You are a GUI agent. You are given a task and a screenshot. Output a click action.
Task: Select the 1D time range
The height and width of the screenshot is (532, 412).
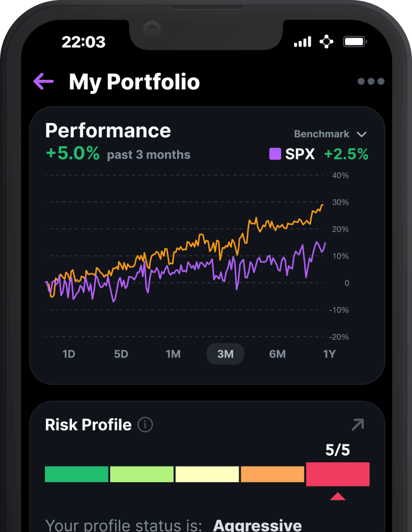69,354
